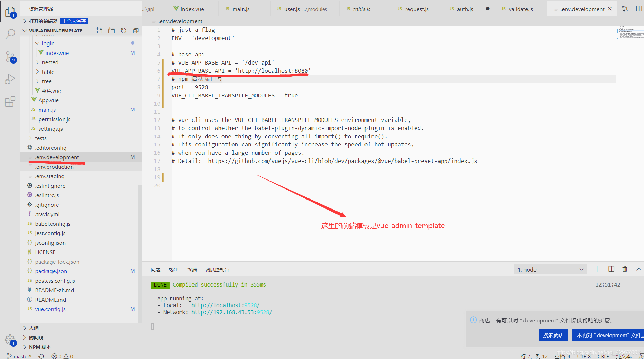Add a new terminal with plus icon
Screen dimensions: 644x359
click(597, 269)
